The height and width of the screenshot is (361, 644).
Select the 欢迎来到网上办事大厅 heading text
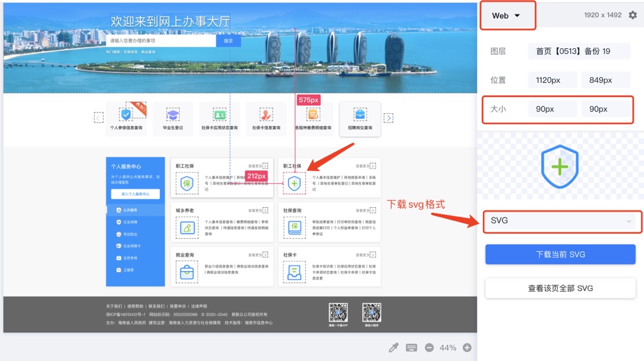coord(170,21)
